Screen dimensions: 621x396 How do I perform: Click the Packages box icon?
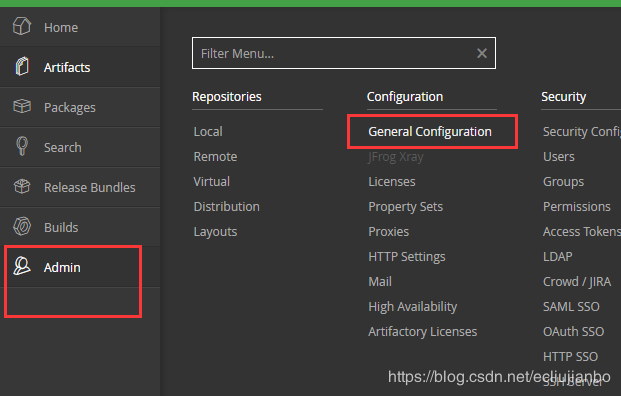(22, 106)
